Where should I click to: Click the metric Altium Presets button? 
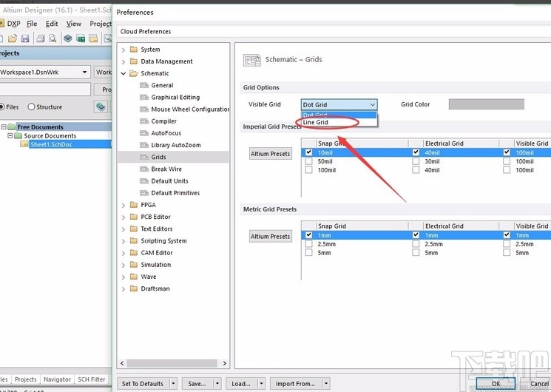pos(271,236)
